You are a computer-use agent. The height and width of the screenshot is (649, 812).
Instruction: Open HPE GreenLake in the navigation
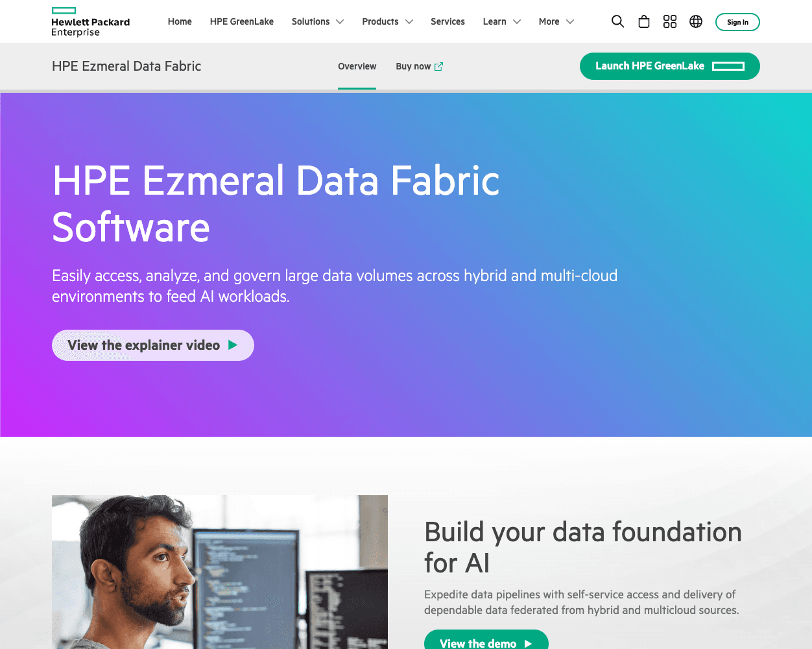tap(241, 21)
